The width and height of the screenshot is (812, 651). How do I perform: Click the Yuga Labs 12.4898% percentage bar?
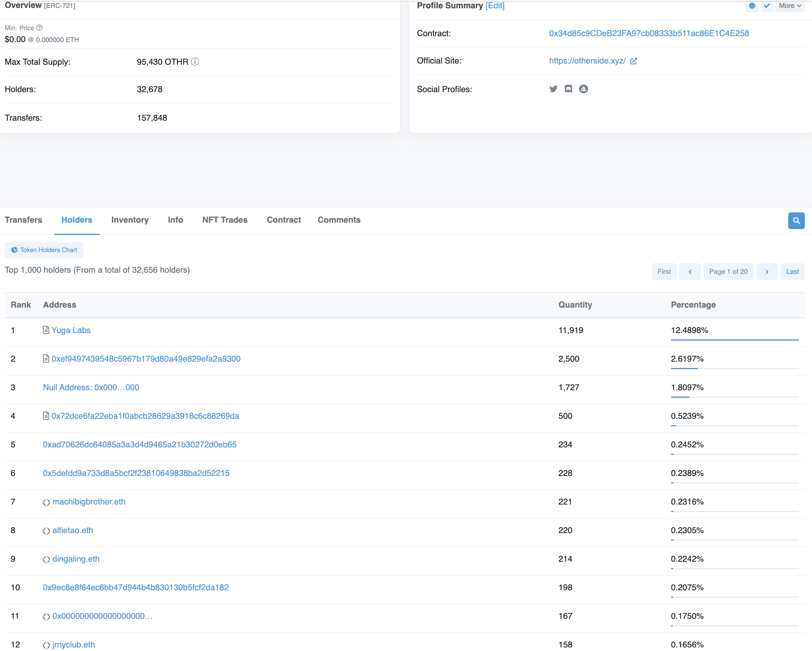point(735,340)
